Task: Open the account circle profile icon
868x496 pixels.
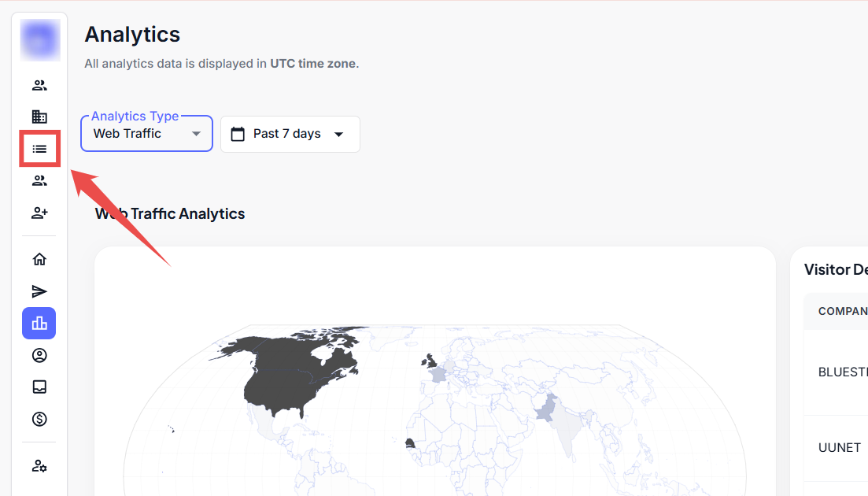Action: (x=39, y=355)
